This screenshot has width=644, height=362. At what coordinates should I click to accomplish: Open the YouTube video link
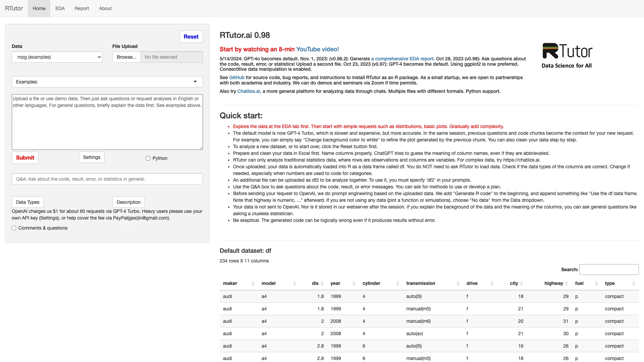[317, 49]
